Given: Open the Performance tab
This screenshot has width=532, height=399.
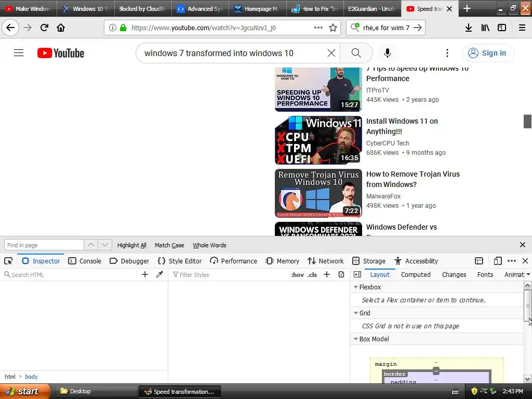Looking at the screenshot, I should pyautogui.click(x=233, y=261).
